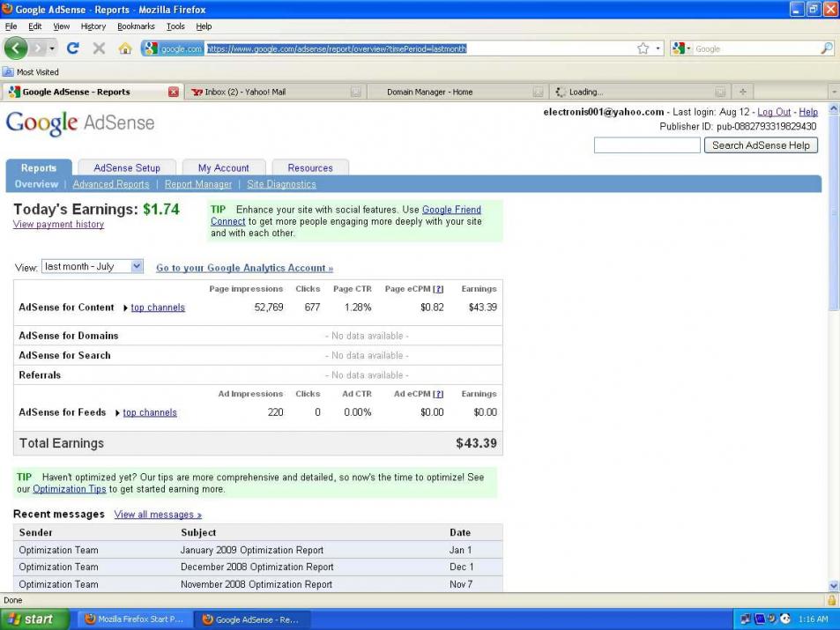Click the Ad eCPM [?] help link

[438, 394]
